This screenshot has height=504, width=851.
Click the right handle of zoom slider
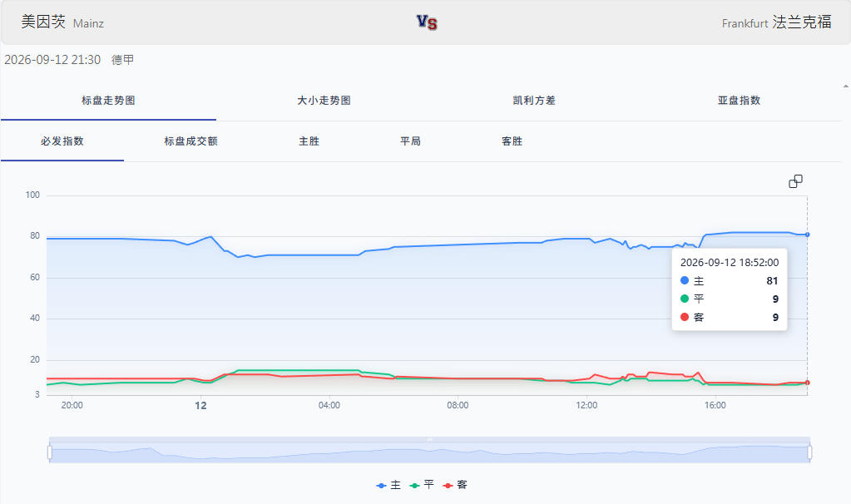click(x=809, y=452)
